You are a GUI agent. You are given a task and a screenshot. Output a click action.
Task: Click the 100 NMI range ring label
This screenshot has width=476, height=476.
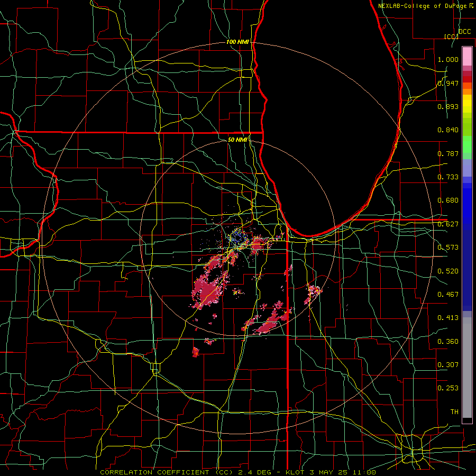click(x=237, y=42)
